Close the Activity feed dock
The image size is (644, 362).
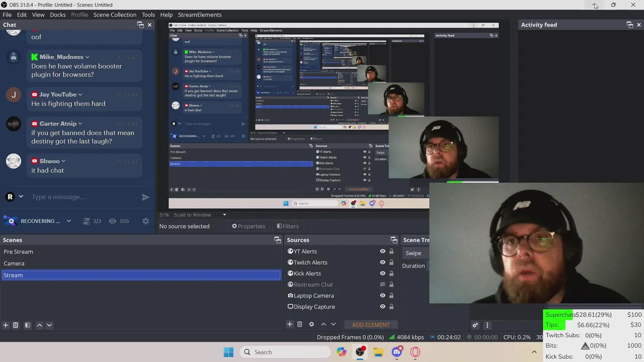pos(639,25)
